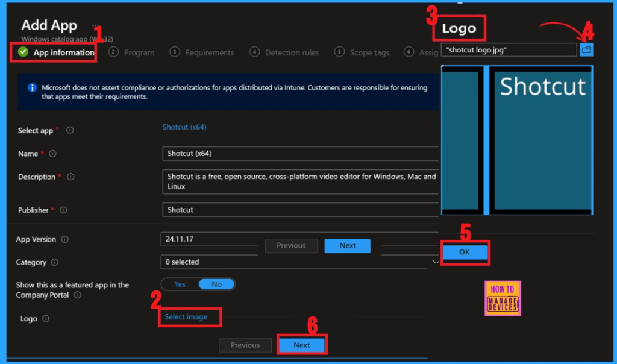
Task: Click the Previous button beside App Version
Action: [291, 245]
